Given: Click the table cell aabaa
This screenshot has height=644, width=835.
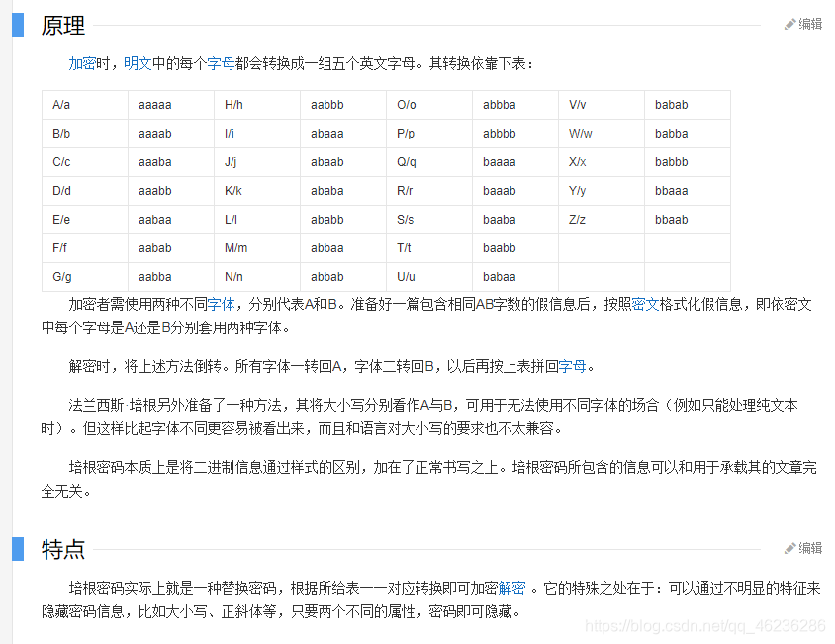Looking at the screenshot, I should [x=171, y=220].
